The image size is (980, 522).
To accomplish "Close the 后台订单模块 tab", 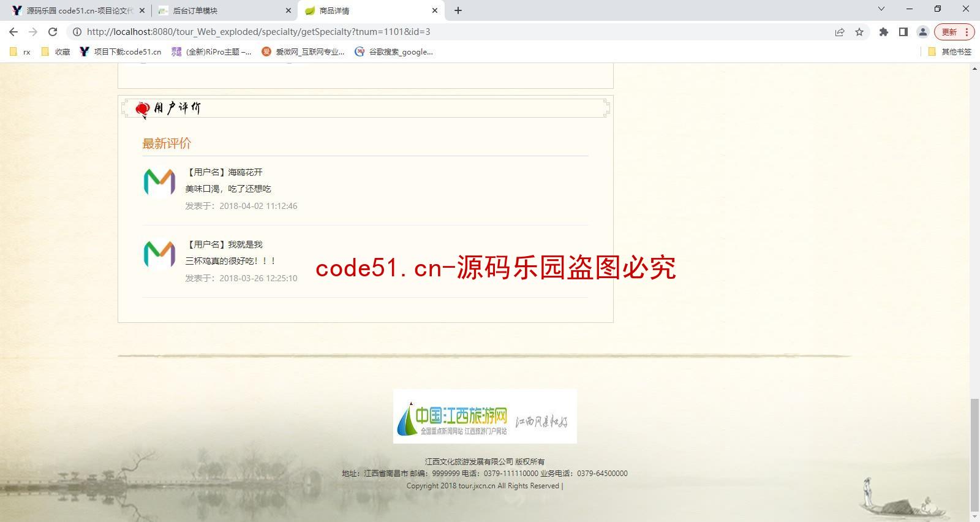I will [288, 10].
